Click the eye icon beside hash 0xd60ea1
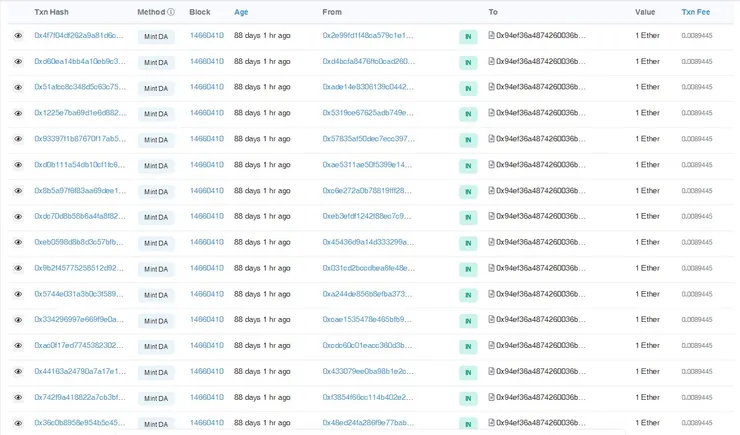740x435 pixels. (18, 62)
